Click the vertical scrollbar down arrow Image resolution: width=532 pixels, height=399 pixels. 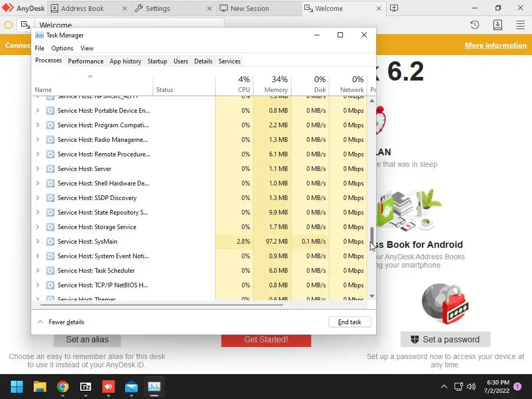372,296
